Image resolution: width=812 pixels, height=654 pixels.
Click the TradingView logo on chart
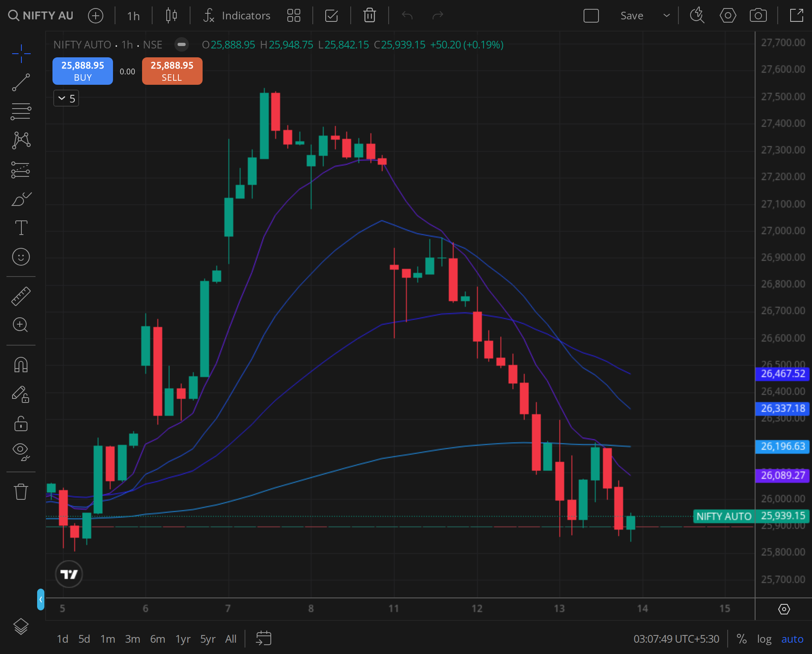coord(69,574)
